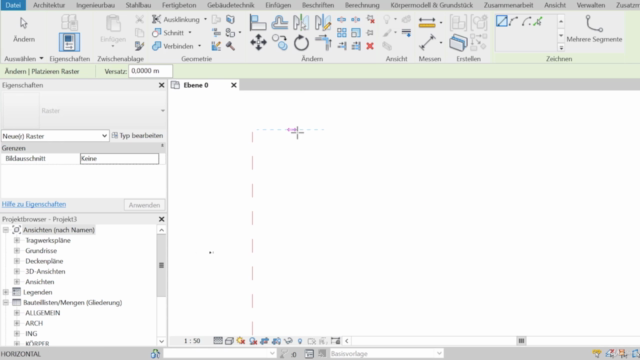Image resolution: width=640 pixels, height=360 pixels.
Task: Click the Bildausschnitt value field Keine
Action: click(x=119, y=158)
